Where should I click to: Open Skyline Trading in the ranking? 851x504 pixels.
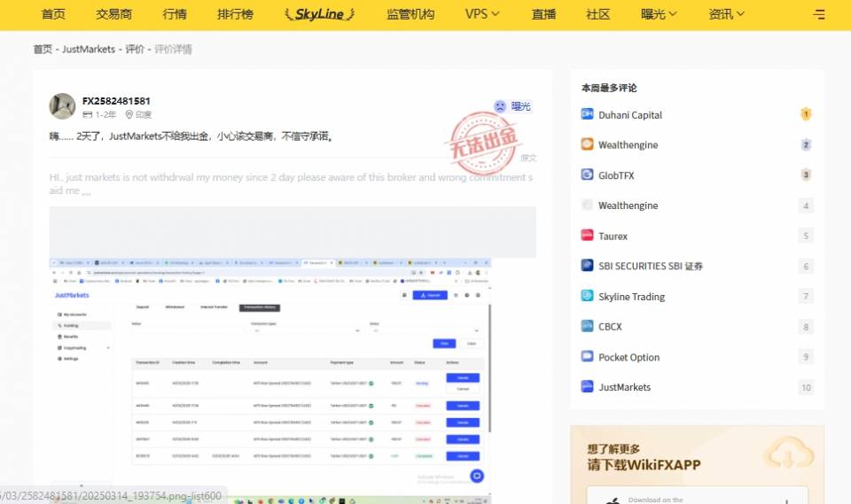(x=631, y=297)
